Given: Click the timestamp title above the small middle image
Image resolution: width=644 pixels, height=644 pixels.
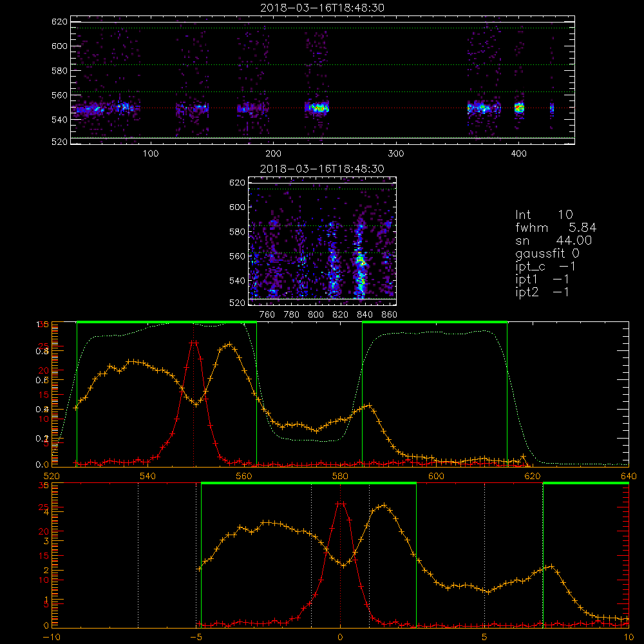Looking at the screenshot, I should (323, 168).
